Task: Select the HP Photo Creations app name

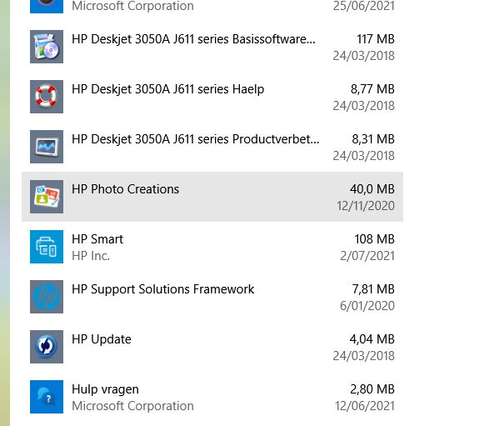Action: [125, 189]
